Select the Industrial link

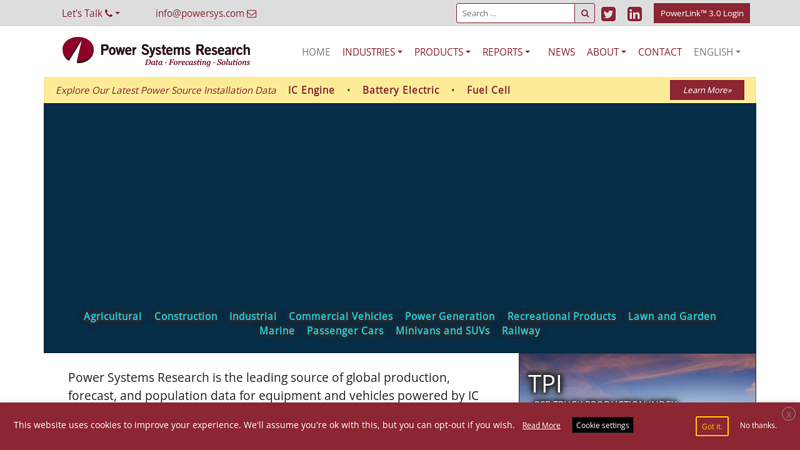(253, 316)
